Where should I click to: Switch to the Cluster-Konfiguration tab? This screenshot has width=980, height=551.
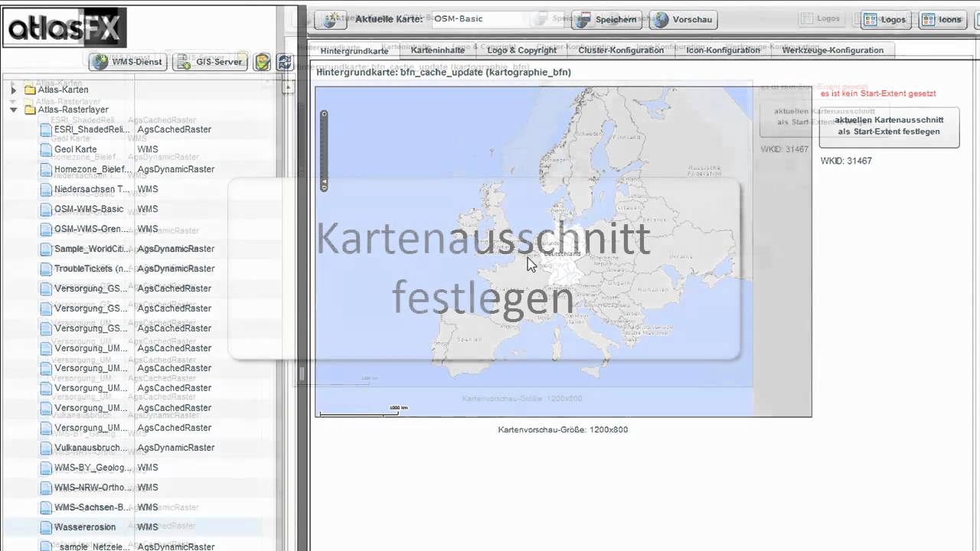tap(621, 51)
